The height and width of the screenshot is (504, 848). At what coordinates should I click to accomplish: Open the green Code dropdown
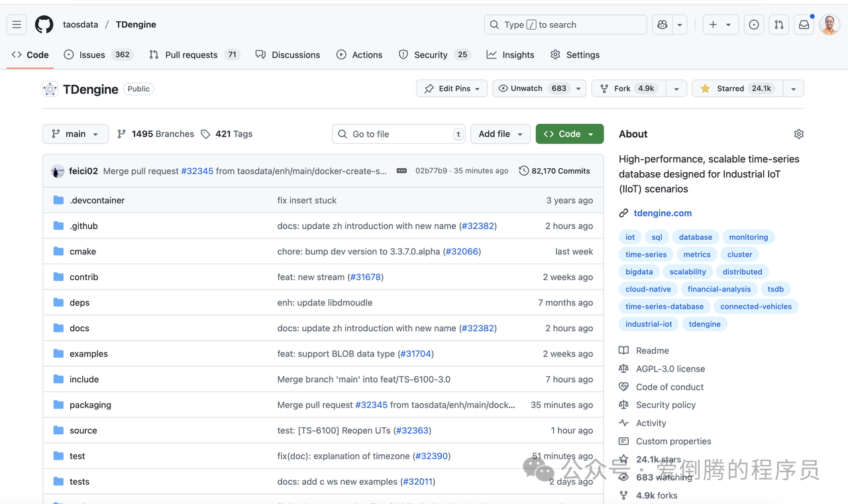(568, 134)
